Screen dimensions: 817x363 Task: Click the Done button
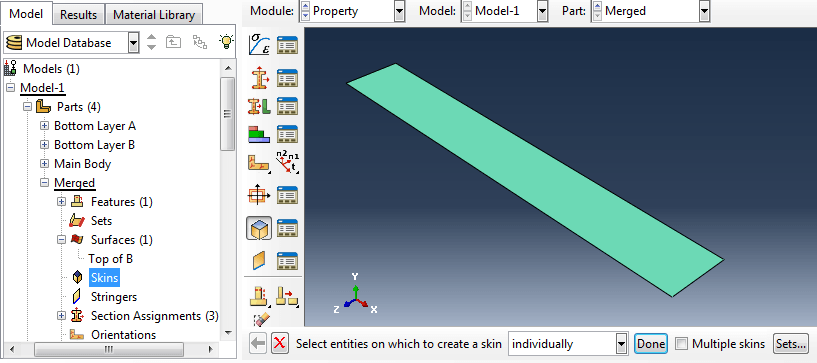point(651,344)
